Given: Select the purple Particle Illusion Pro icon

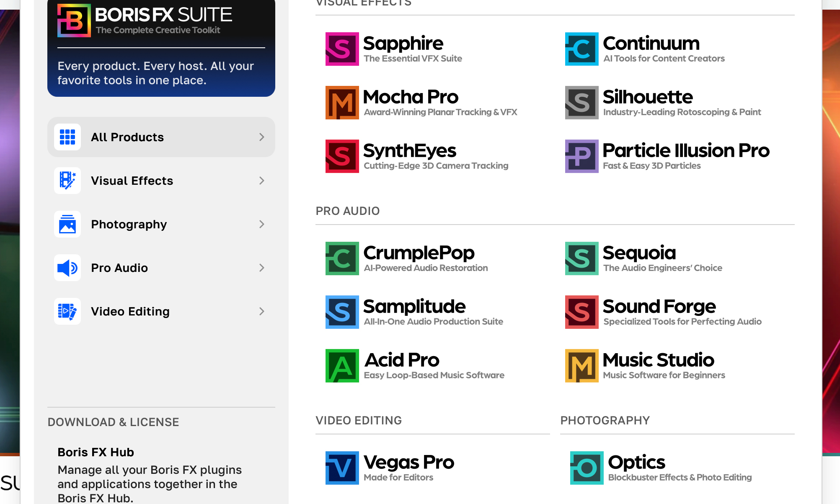Looking at the screenshot, I should click(582, 156).
